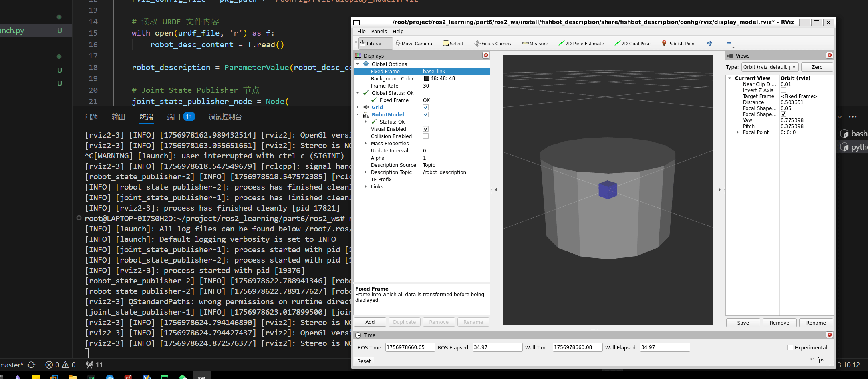Choose the Select tool in toolbar
Image resolution: width=868 pixels, height=379 pixels.
click(453, 44)
